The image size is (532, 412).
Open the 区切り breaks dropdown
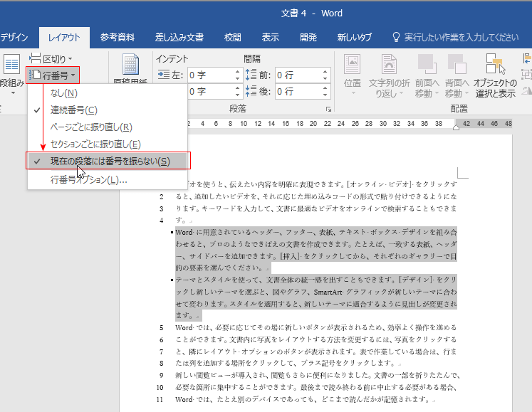pos(51,59)
